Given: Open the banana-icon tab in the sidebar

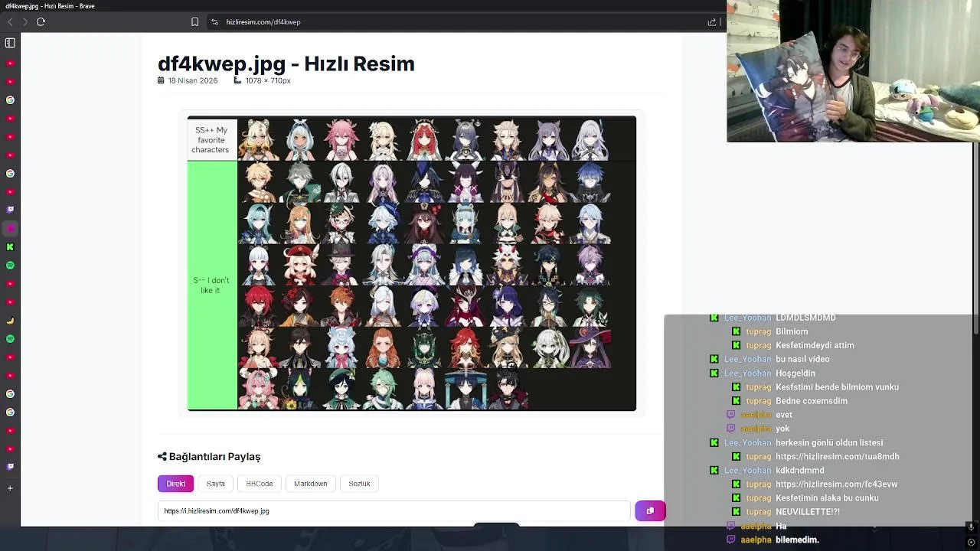Looking at the screenshot, I should click(10, 321).
